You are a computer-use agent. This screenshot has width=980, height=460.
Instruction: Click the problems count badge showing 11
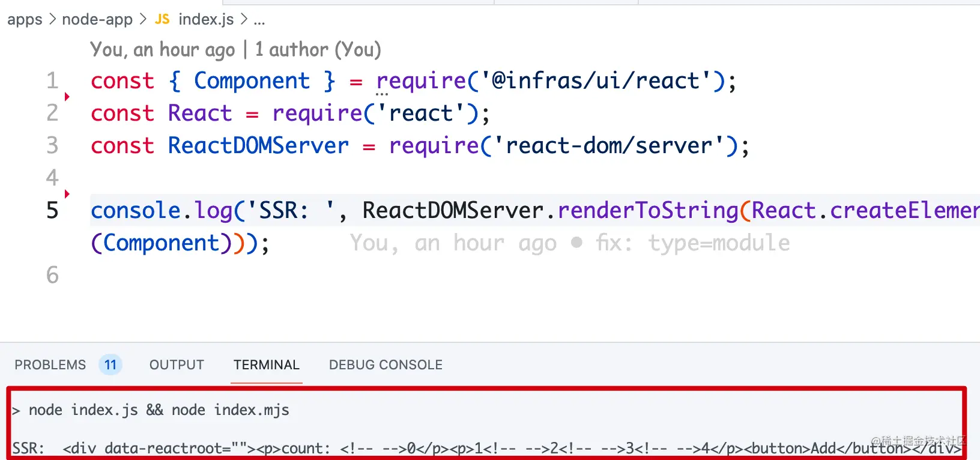tap(110, 365)
